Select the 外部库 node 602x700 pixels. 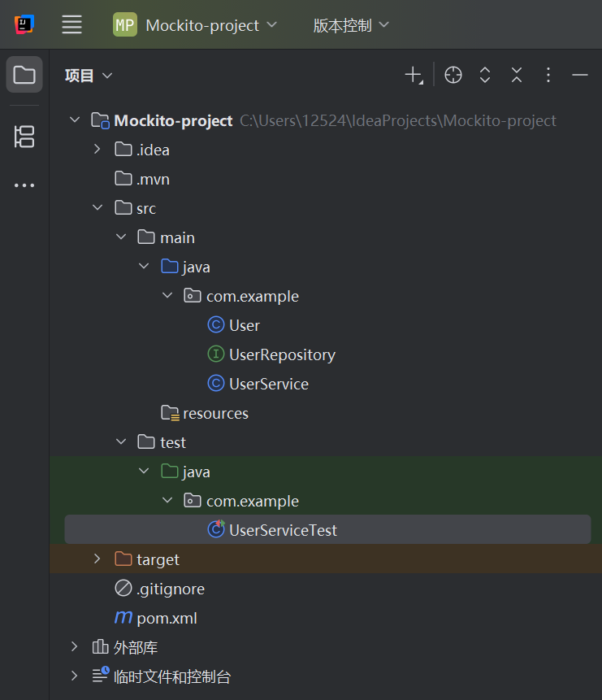click(x=136, y=647)
